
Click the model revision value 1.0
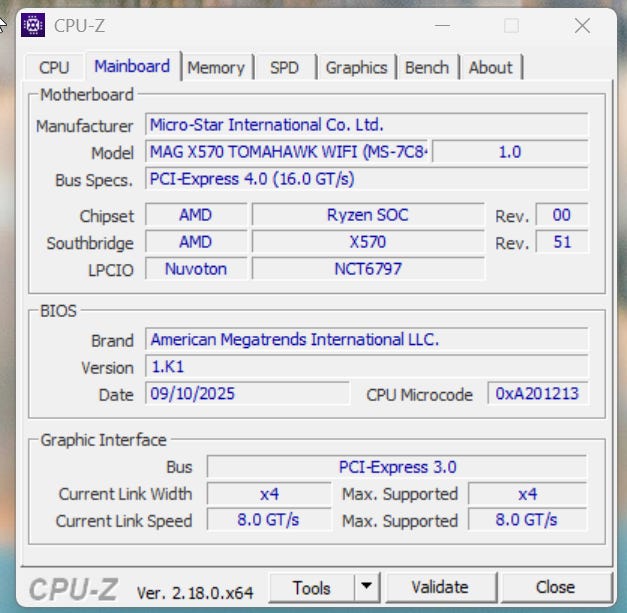[510, 152]
